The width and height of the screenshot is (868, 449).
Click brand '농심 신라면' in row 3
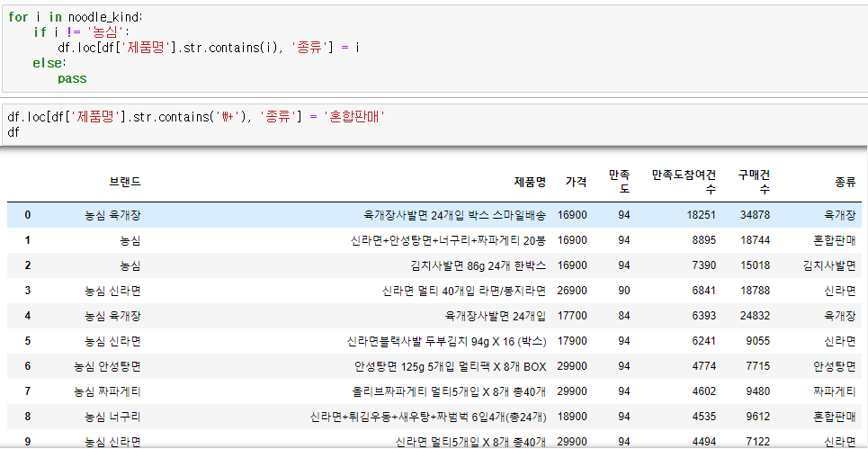(113, 291)
